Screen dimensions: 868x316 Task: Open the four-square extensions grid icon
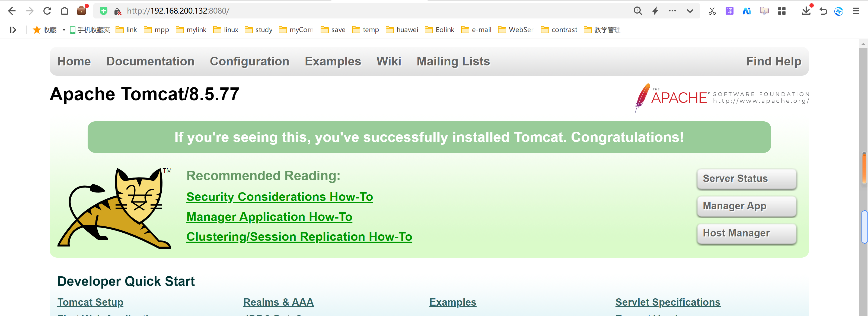click(x=782, y=11)
